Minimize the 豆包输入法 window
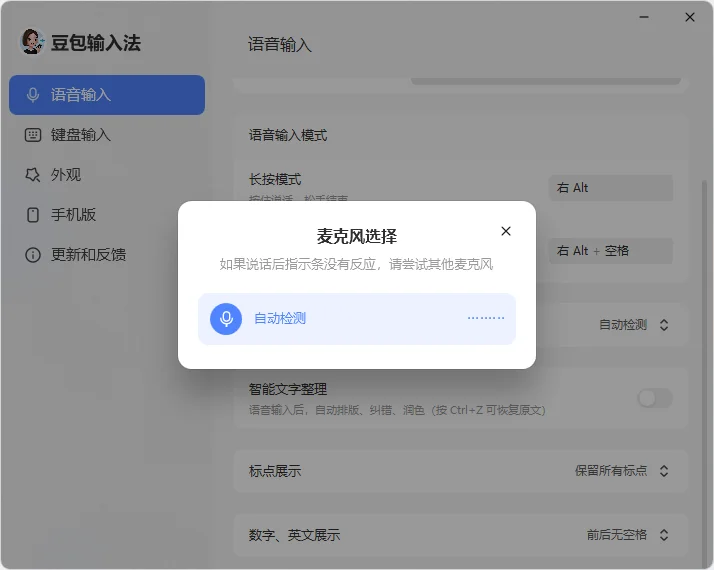The image size is (714, 570). tap(644, 17)
